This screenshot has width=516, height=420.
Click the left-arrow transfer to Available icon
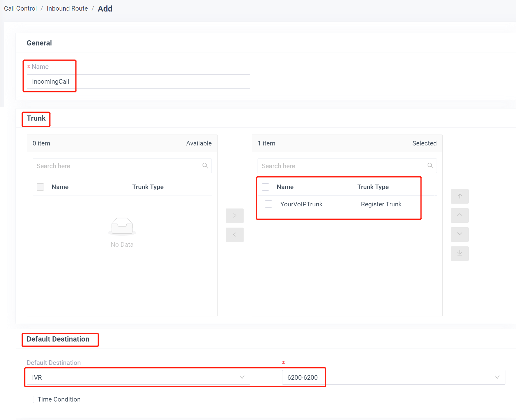[235, 235]
